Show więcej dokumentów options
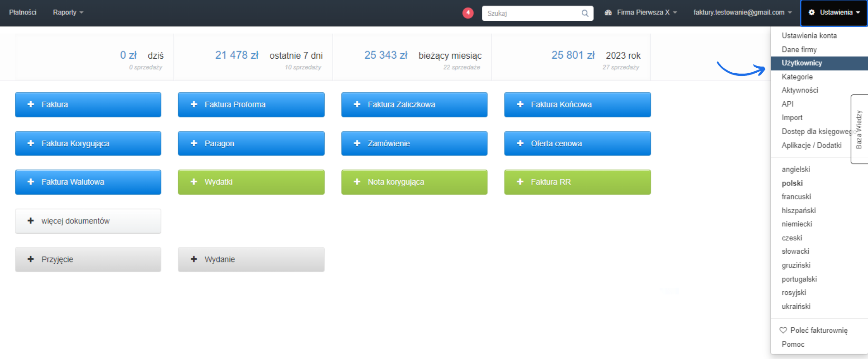 pos(88,221)
